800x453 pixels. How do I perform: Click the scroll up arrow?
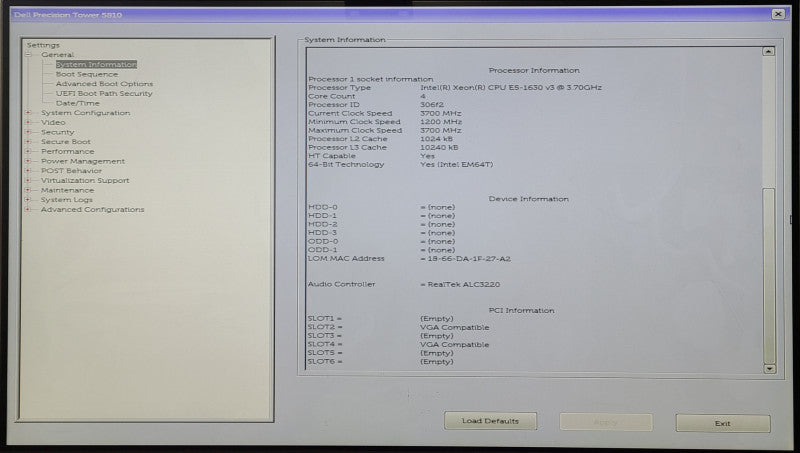[769, 52]
